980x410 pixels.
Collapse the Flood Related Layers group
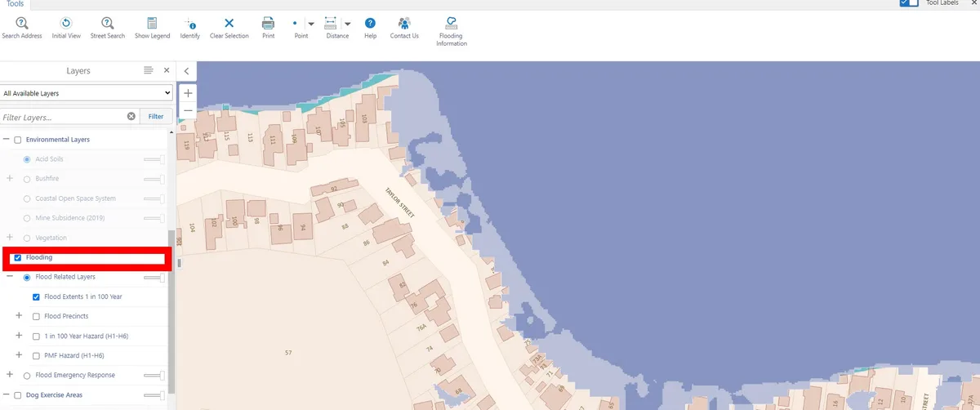10,277
